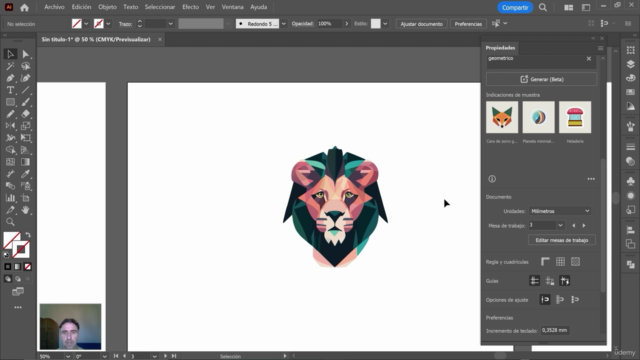Click the info icon in Properties panel

(492, 179)
